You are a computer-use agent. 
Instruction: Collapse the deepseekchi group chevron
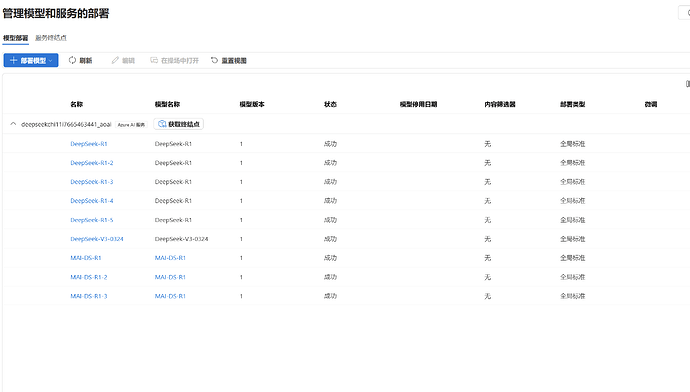coord(13,124)
